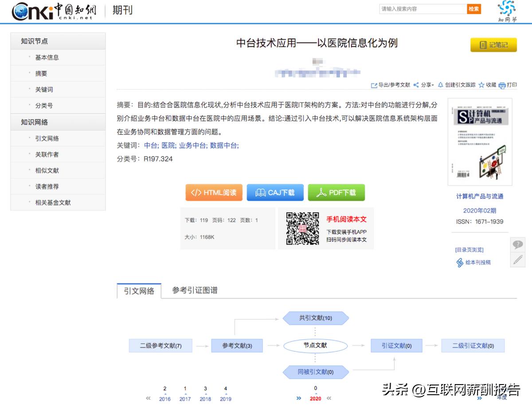Click the » arrow beside 2020
Screen dimensions: 532x408
[298, 398]
